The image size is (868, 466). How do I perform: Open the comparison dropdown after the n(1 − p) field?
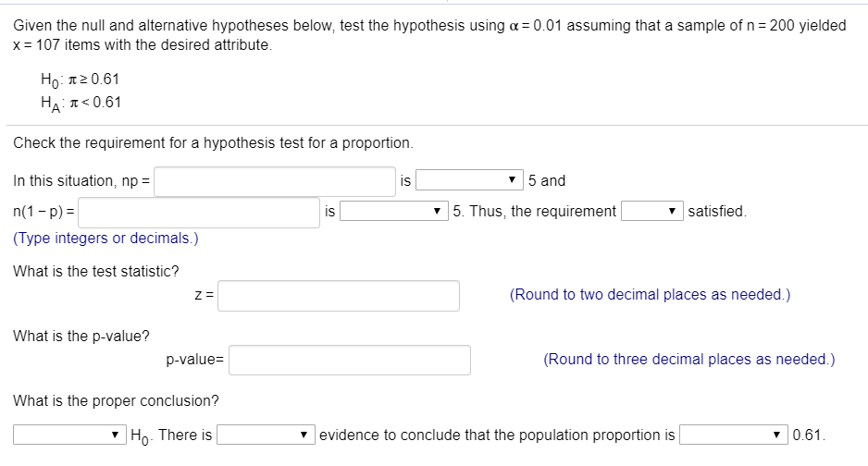(391, 212)
